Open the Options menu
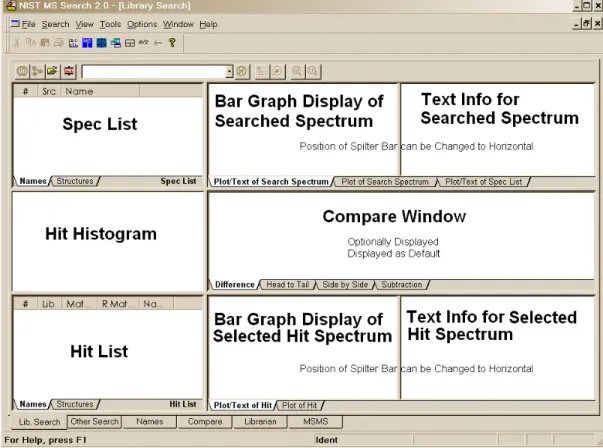Image resolution: width=603 pixels, height=448 pixels. (142, 24)
